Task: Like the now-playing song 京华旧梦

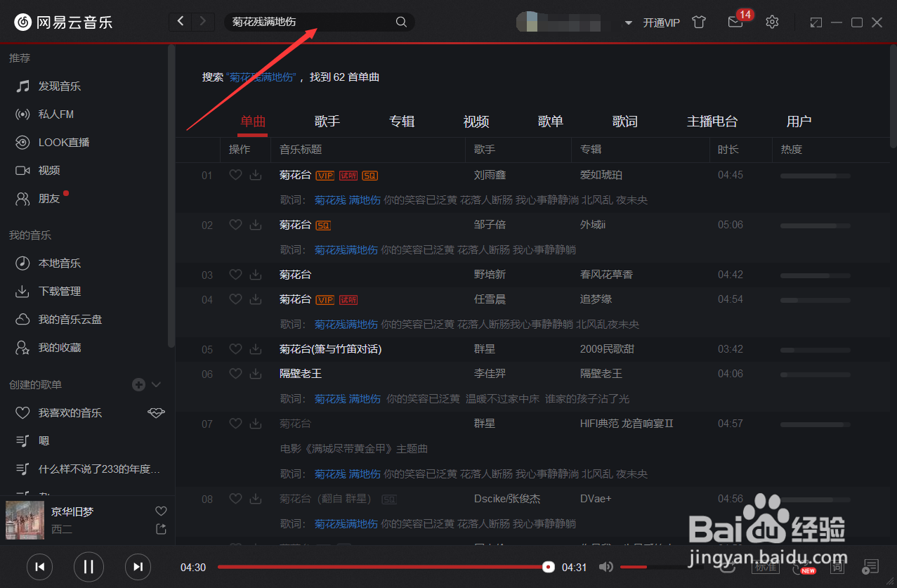Action: [x=161, y=511]
